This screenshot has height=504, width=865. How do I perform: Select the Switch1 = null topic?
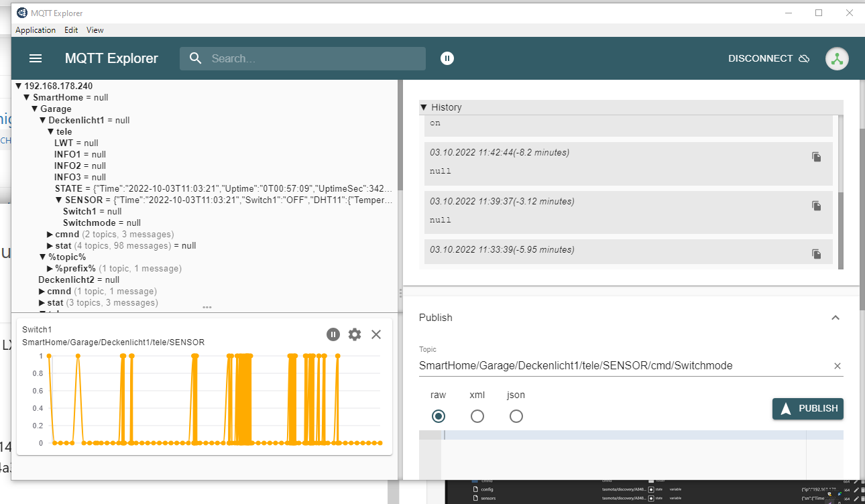tap(93, 212)
